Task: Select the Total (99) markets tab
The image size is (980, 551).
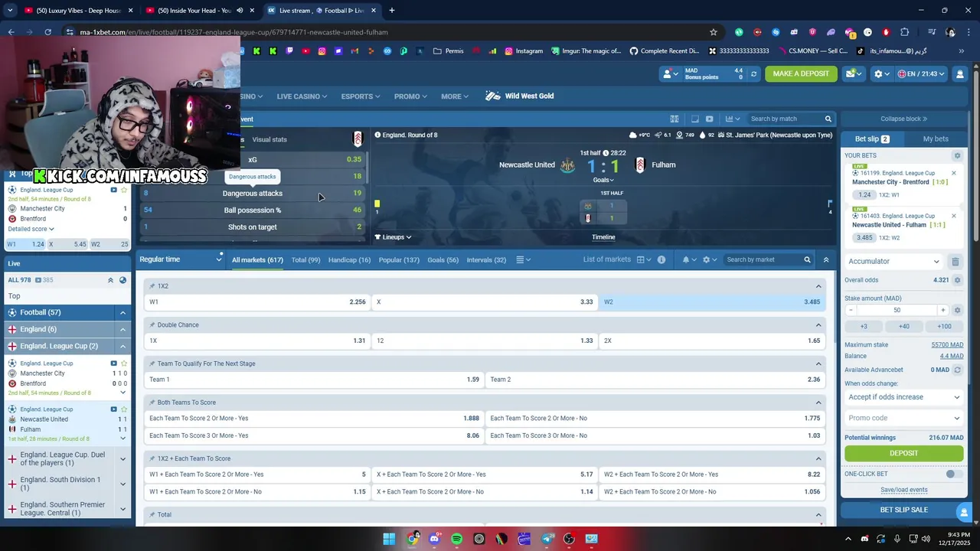Action: pos(305,260)
